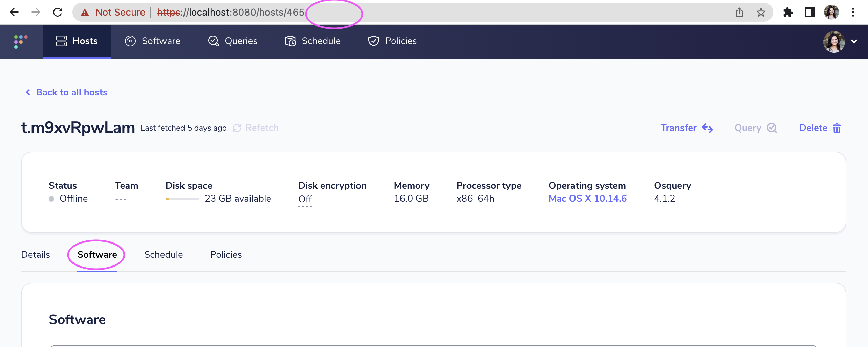Click the browser address bar
The height and width of the screenshot is (347, 868).
pyautogui.click(x=406, y=12)
